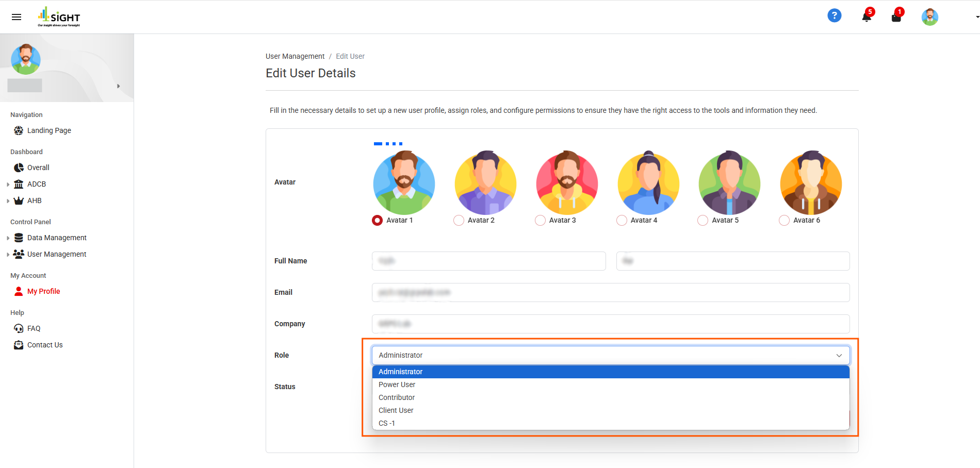Open the profile avatar in top bar
Screen dimensions: 980x468
pos(929,17)
